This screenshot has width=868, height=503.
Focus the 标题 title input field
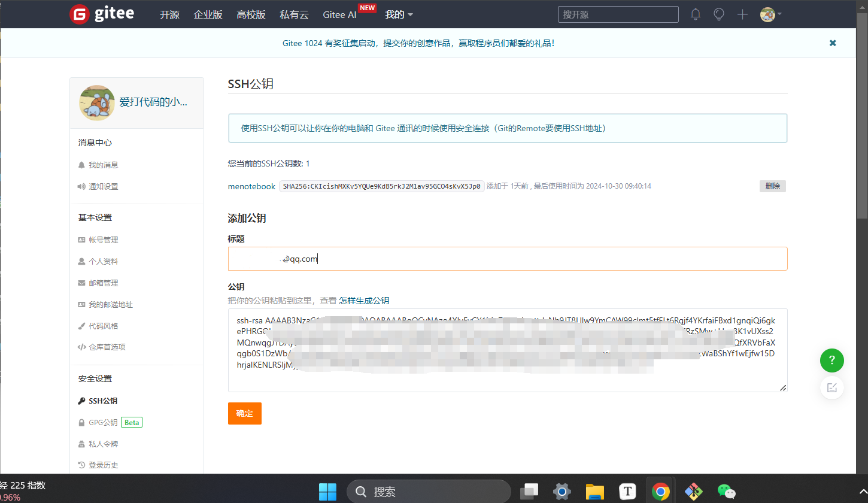click(x=508, y=258)
